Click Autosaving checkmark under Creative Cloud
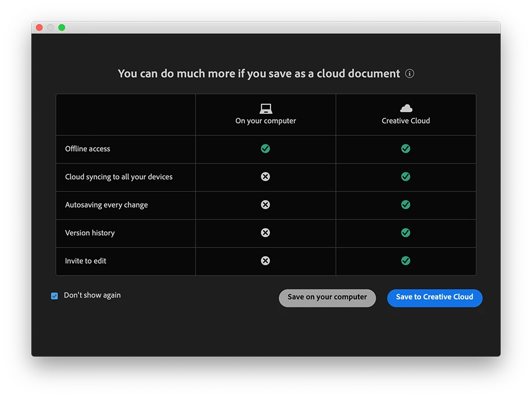 406,205
